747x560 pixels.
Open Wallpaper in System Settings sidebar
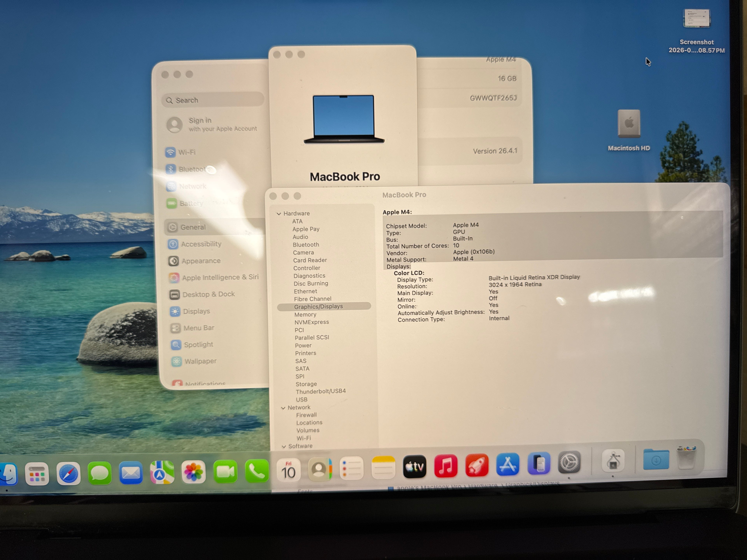[194, 361]
